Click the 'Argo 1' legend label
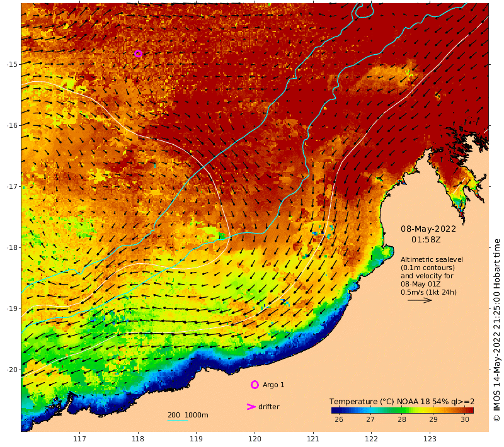This screenshot has height=447, width=504. (273, 385)
